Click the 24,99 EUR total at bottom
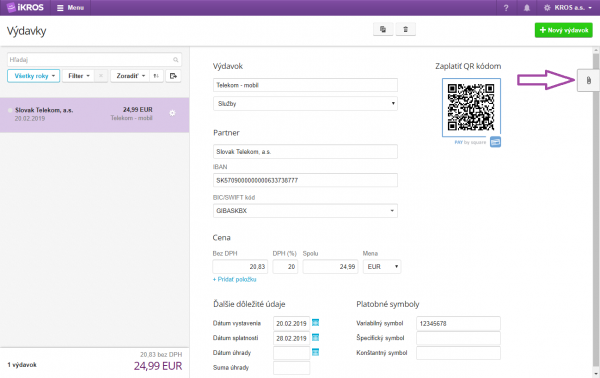 click(158, 366)
